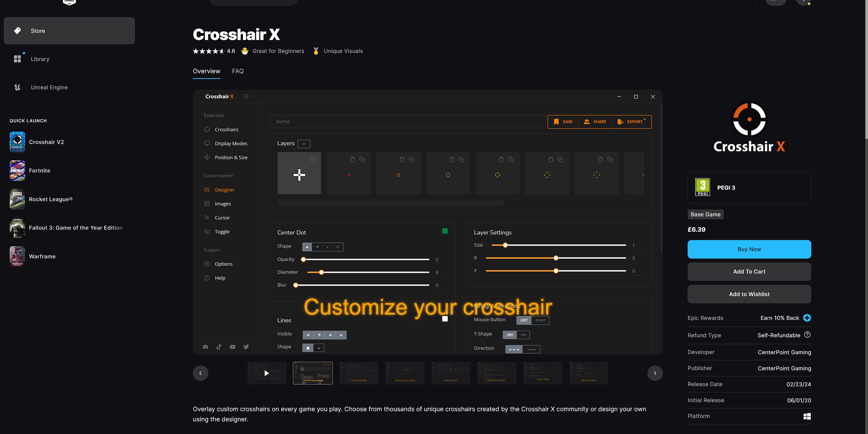This screenshot has width=868, height=434.
Task: Launch Crosshair V2 from Quick Launch
Action: (x=46, y=142)
